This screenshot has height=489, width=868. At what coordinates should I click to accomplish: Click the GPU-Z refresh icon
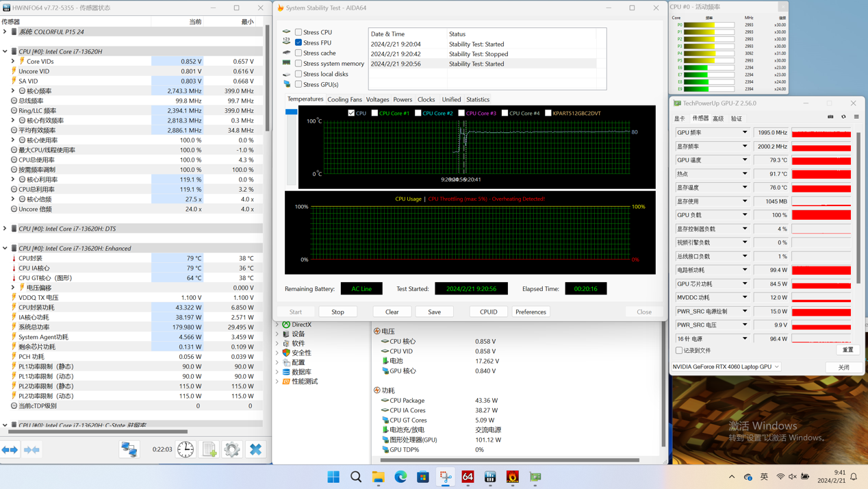(843, 117)
